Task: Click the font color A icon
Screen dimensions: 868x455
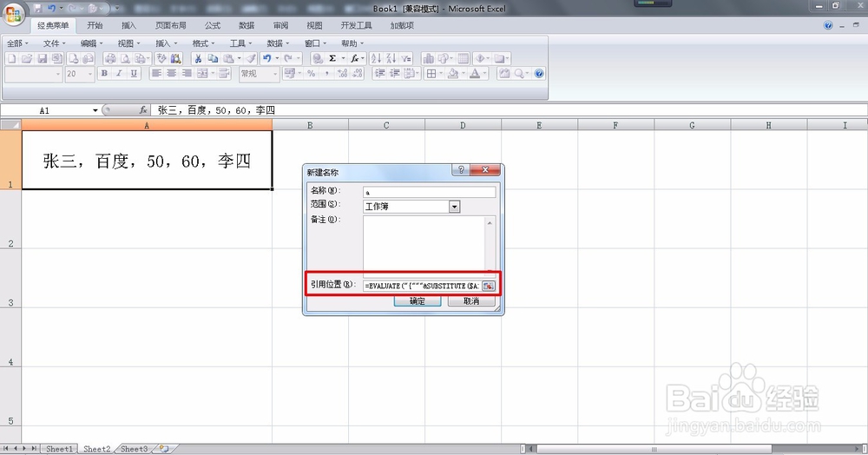Action: (x=475, y=74)
